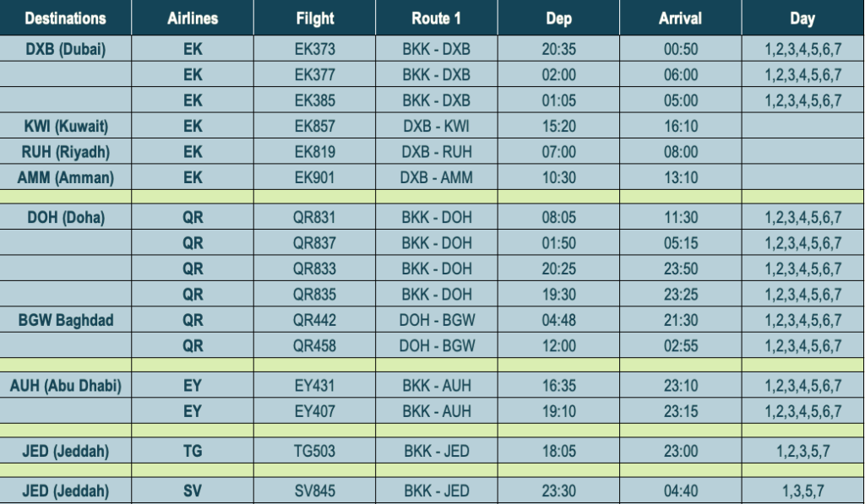865x504 pixels.
Task: Click the Destinations column header
Action: coord(65,19)
